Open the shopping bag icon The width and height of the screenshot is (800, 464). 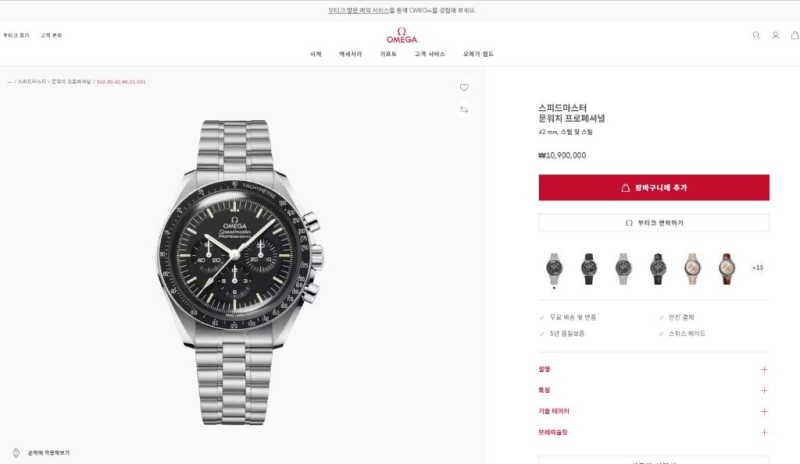click(x=795, y=35)
